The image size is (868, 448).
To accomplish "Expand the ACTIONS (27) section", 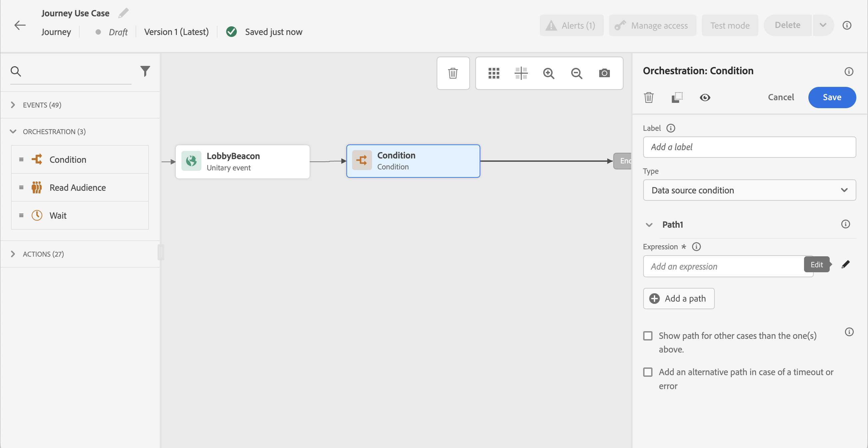I will click(x=43, y=254).
